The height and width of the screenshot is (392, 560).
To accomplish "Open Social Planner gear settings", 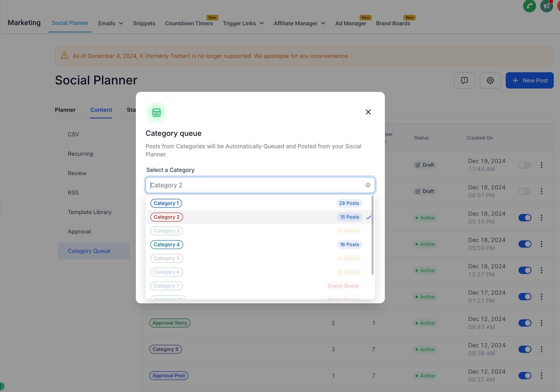I will tap(490, 80).
